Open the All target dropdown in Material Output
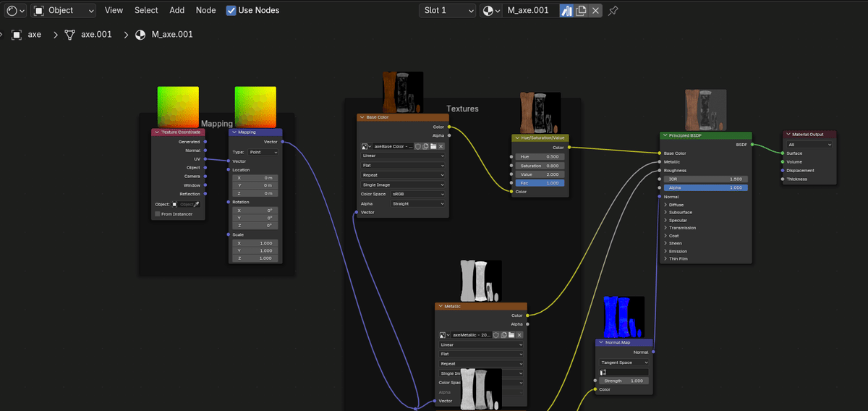 [809, 144]
